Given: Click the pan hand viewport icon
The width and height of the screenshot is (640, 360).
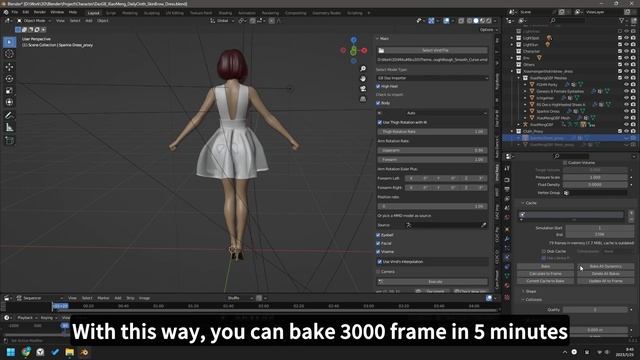Looking at the screenshot, I should [x=363, y=78].
